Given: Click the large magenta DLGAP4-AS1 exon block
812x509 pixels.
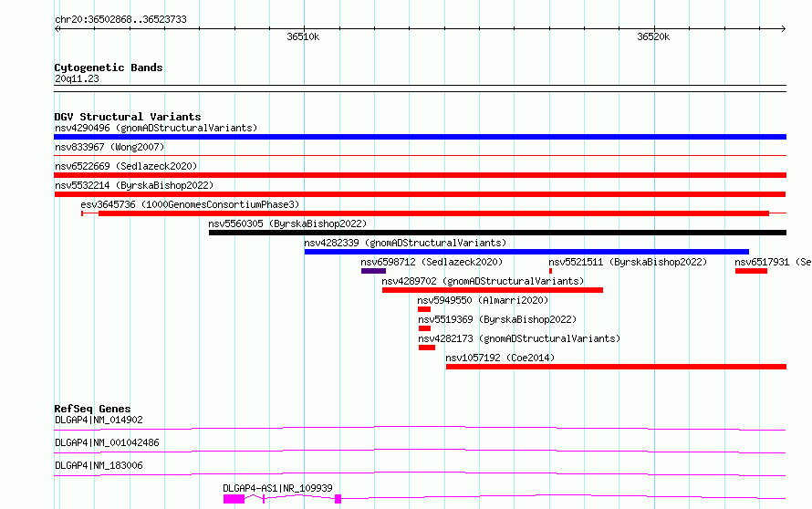Looking at the screenshot, I should [x=234, y=499].
